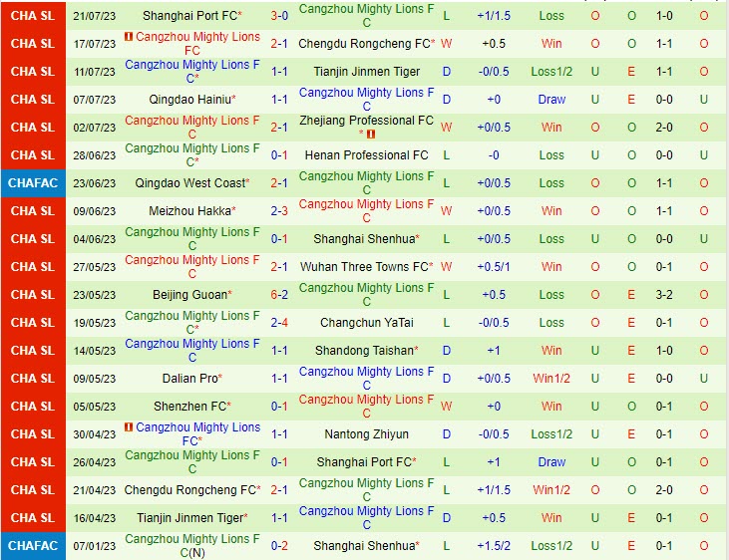Click the -0 handicap in Henan row
729x560 pixels.
pyautogui.click(x=494, y=155)
